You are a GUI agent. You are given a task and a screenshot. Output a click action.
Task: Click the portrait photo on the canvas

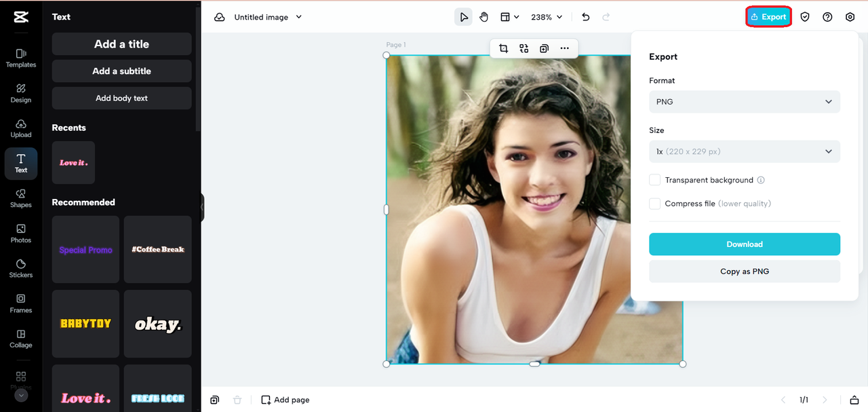[534, 210]
